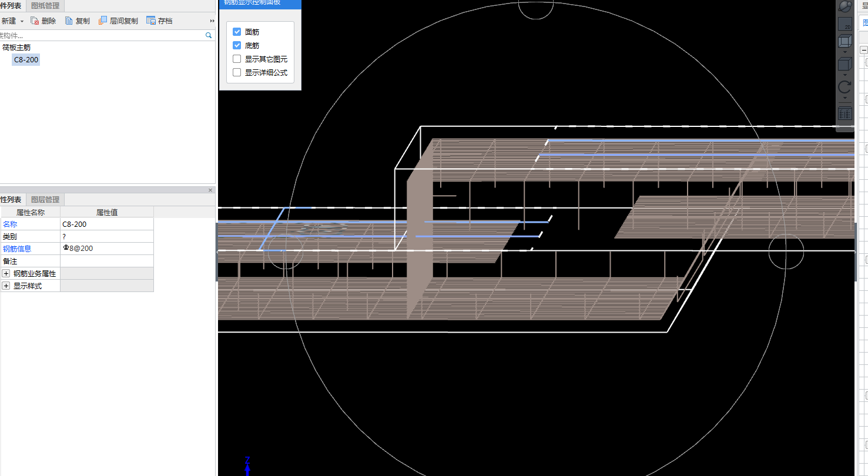
Task: Switch to 属性列表 tab
Action: point(11,199)
